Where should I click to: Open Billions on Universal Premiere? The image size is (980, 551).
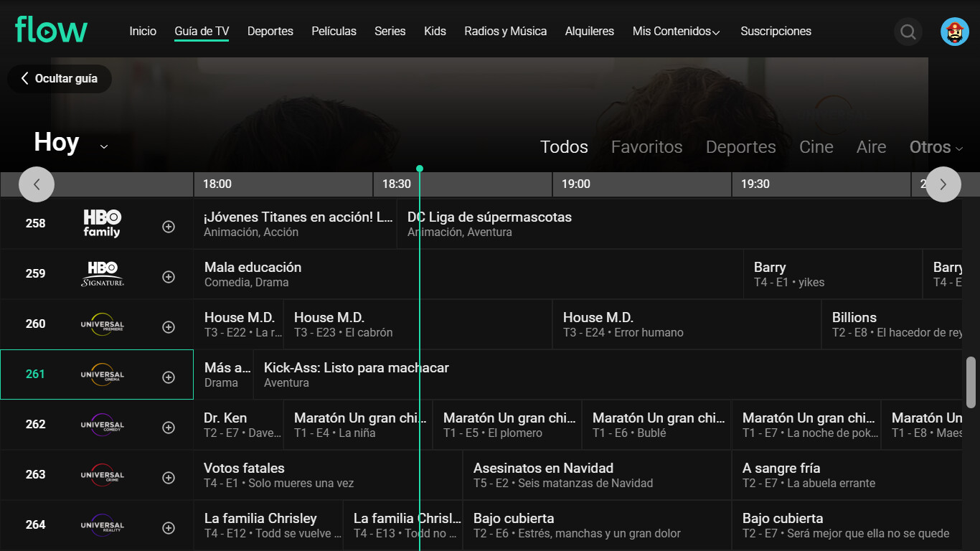[x=892, y=324]
